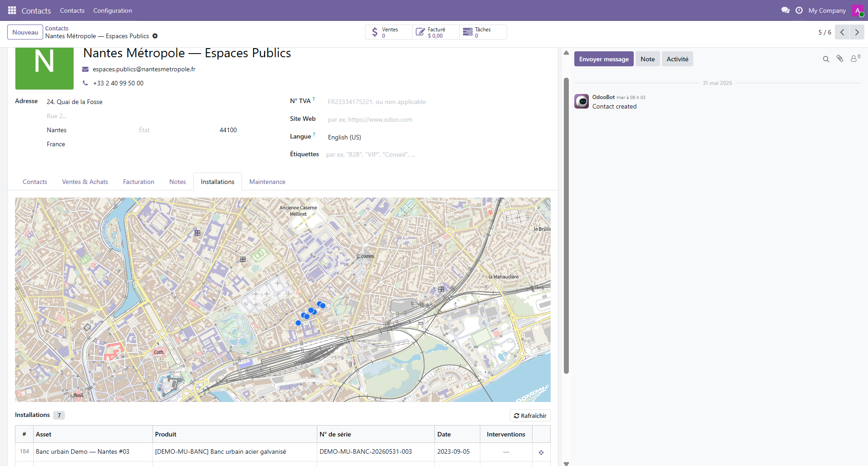Click the N° TVA input field
Viewport: 868px width, 466px height.
[438, 102]
